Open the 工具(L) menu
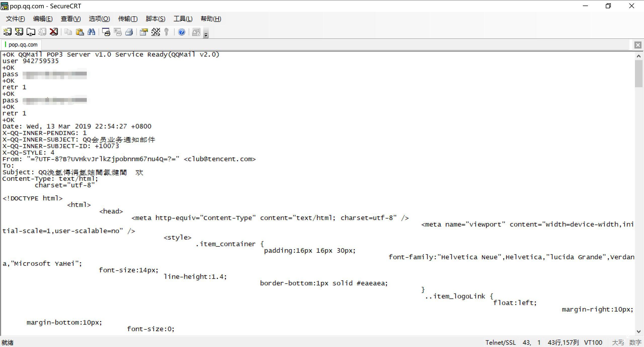The height and width of the screenshot is (347, 644). [x=183, y=19]
